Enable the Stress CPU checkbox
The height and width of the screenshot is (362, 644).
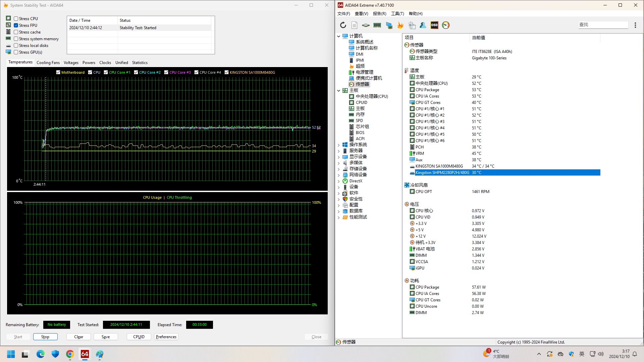coord(16,19)
